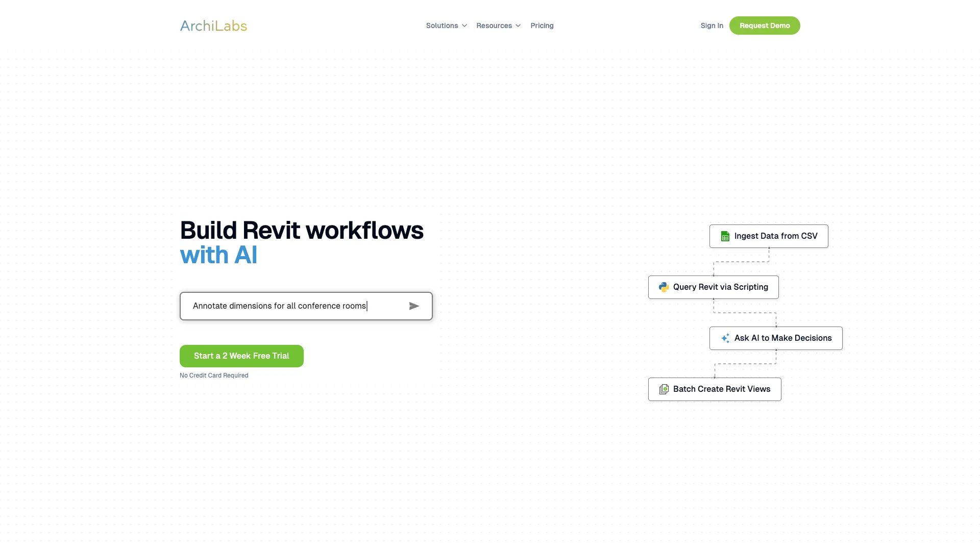The width and height of the screenshot is (980, 551).
Task: Focus the workflow prompt input field
Action: (x=291, y=306)
